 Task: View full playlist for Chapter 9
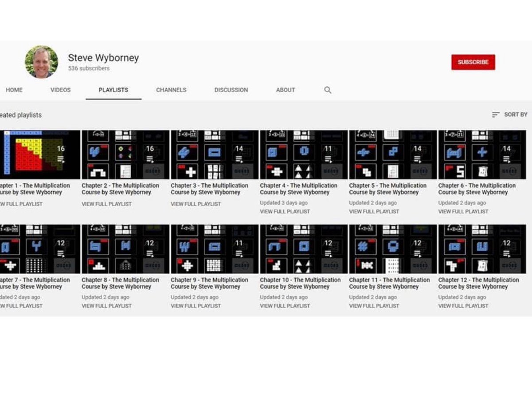pos(196,306)
